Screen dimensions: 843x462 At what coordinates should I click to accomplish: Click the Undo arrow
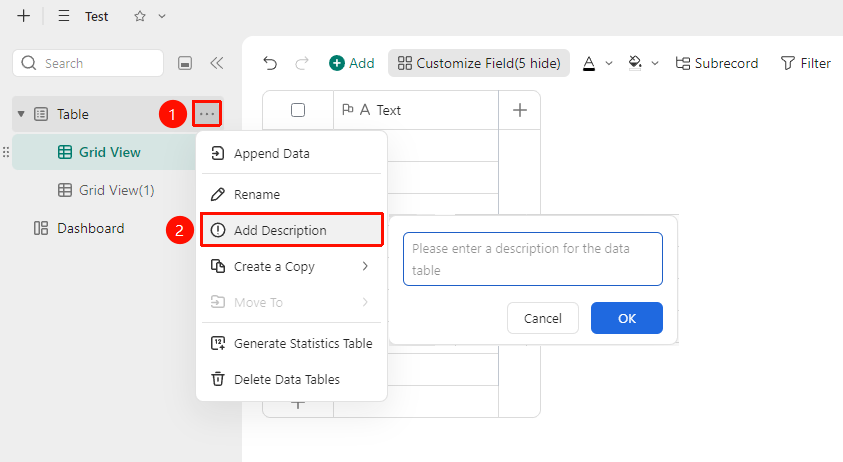point(270,63)
